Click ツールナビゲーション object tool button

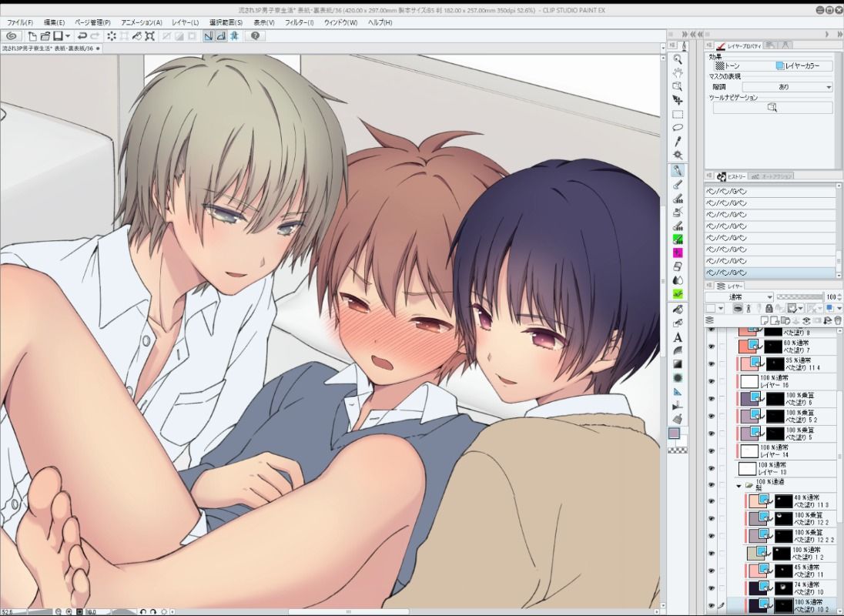[x=772, y=108]
